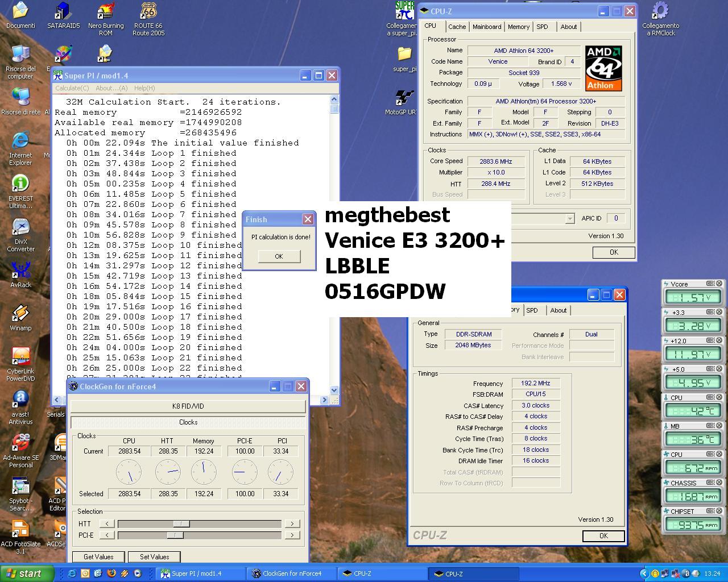Switch to ClockGen for nForce4 taskbar button

(292, 573)
